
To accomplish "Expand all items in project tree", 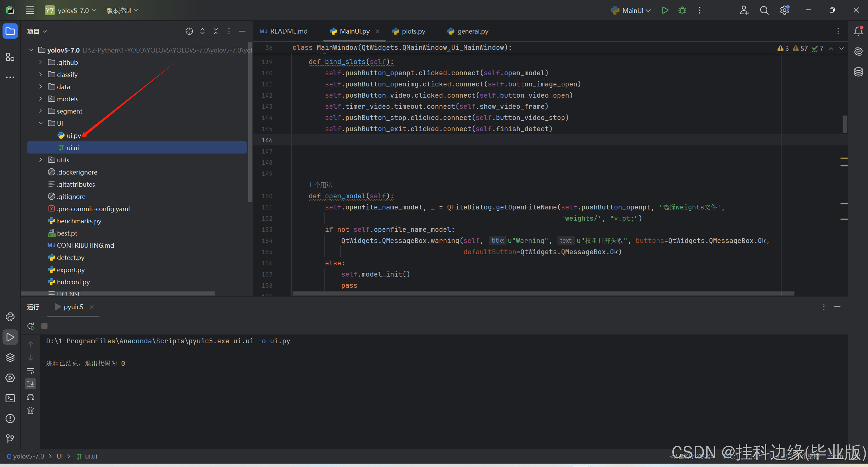I will (202, 31).
